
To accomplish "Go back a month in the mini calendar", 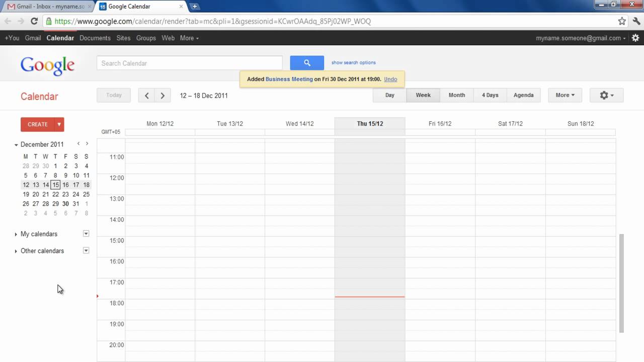I will (x=78, y=143).
